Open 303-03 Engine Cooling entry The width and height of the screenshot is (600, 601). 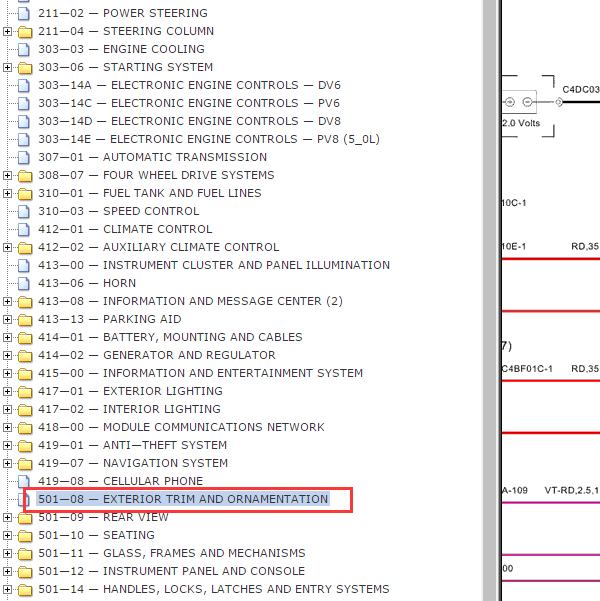coord(121,49)
